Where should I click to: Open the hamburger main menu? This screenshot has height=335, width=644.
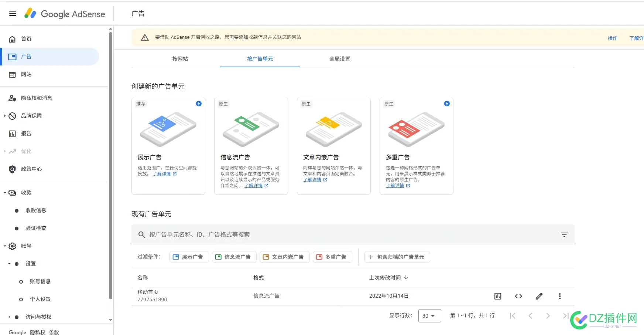point(13,14)
